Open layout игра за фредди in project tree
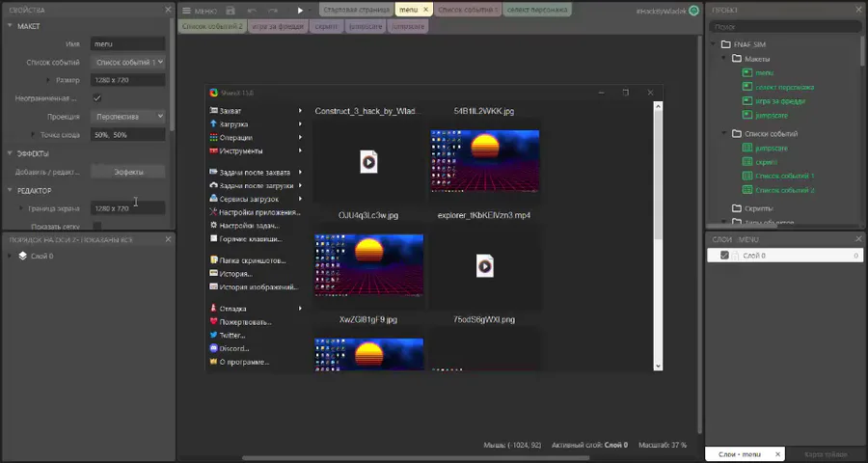The width and height of the screenshot is (868, 463). [x=780, y=101]
